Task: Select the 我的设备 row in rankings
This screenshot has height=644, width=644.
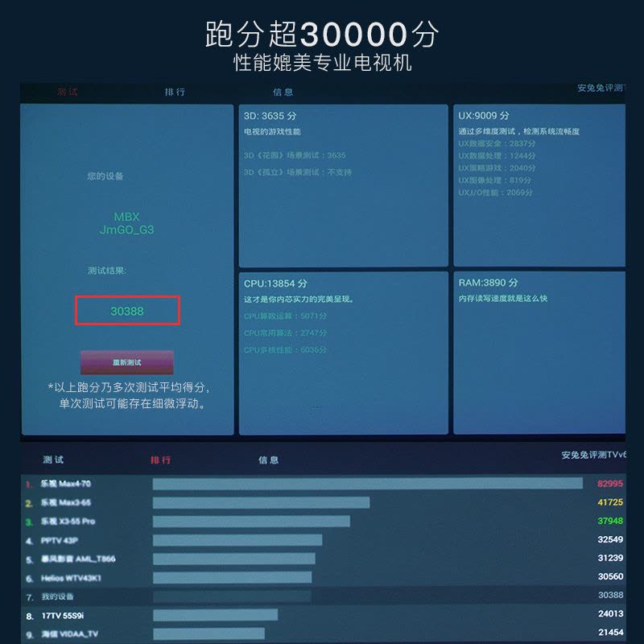Action: [56, 597]
